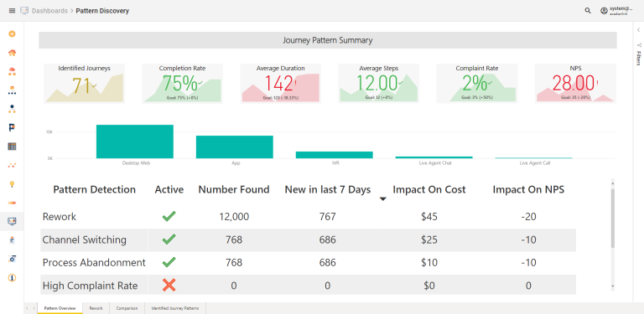644x314 pixels.
Task: Switch to the Rework tab
Action: pyautogui.click(x=96, y=308)
